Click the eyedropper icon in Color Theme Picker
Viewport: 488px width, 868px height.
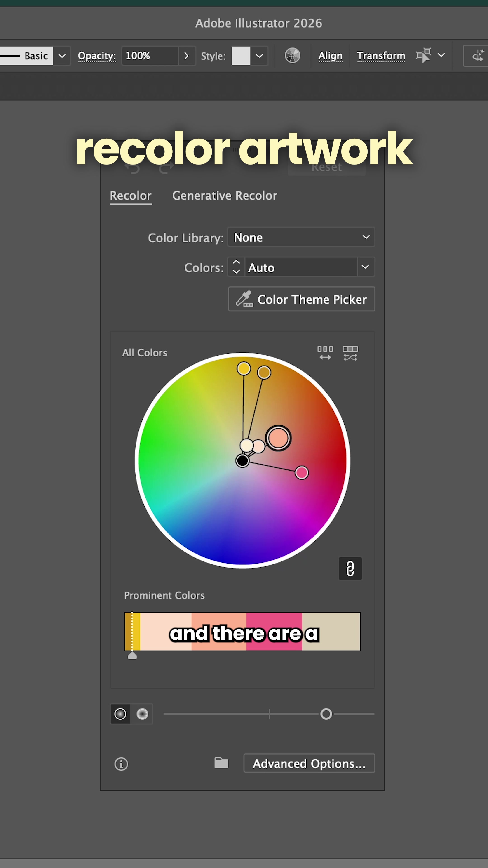[x=244, y=299]
